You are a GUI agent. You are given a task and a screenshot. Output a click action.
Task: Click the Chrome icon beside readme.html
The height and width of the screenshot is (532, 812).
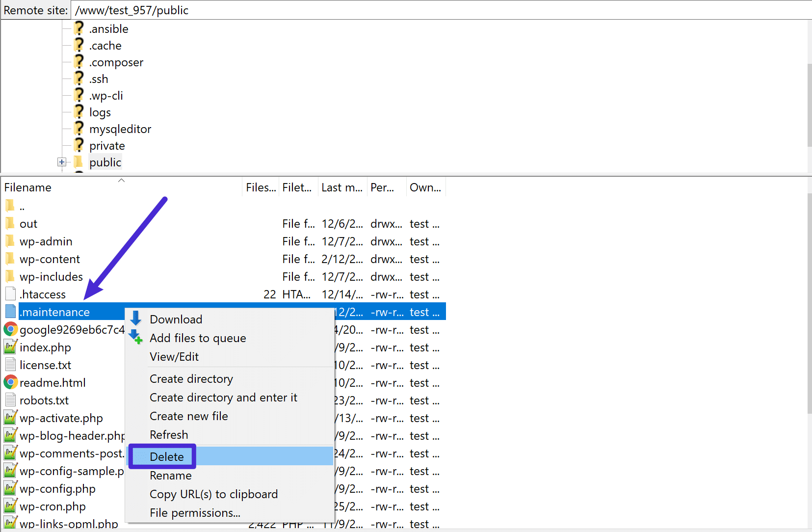10,382
